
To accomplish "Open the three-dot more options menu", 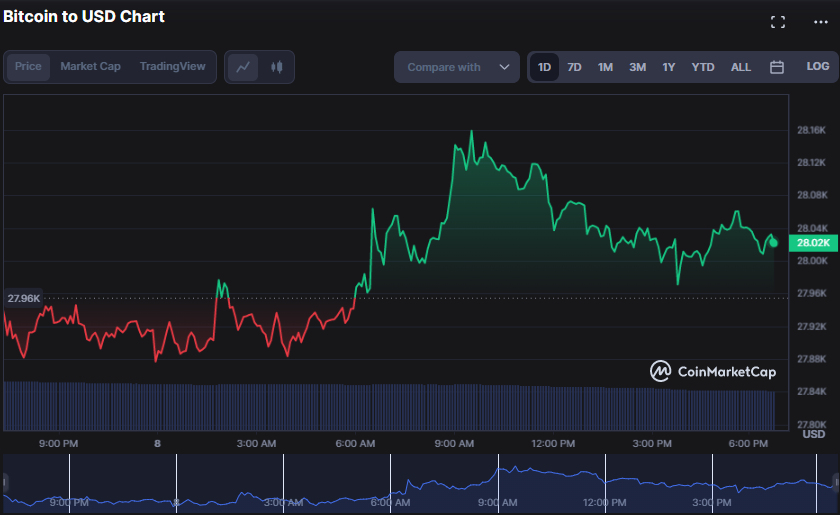I will pyautogui.click(x=821, y=22).
